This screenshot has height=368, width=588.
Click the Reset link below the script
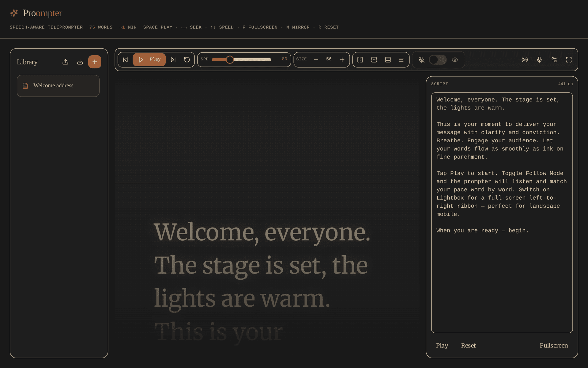[x=468, y=345]
